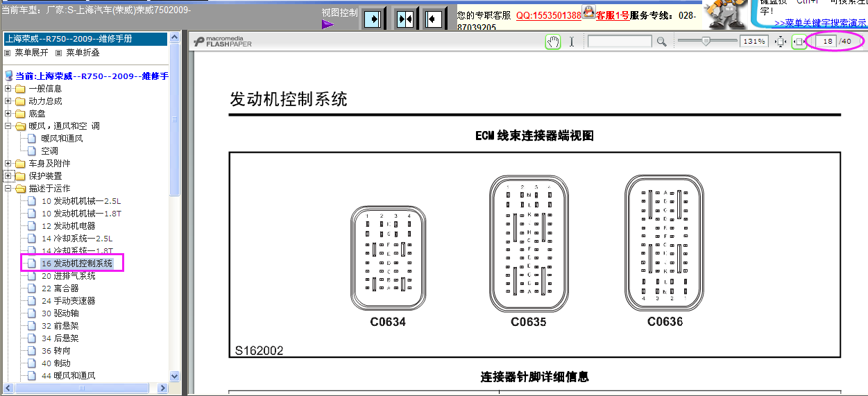Open 34 后悬架 page
This screenshot has width=868, height=396.
coord(60,338)
